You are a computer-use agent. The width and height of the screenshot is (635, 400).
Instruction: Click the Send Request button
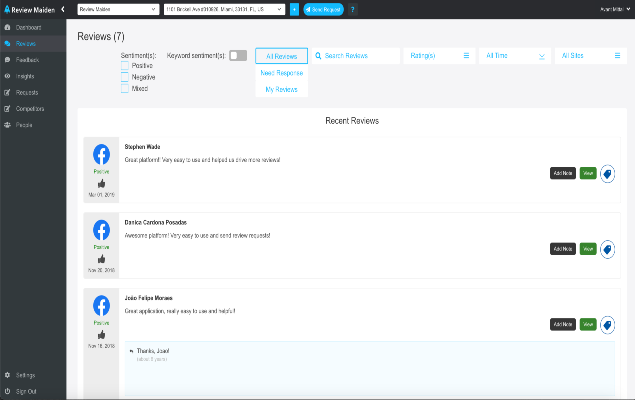coord(323,9)
